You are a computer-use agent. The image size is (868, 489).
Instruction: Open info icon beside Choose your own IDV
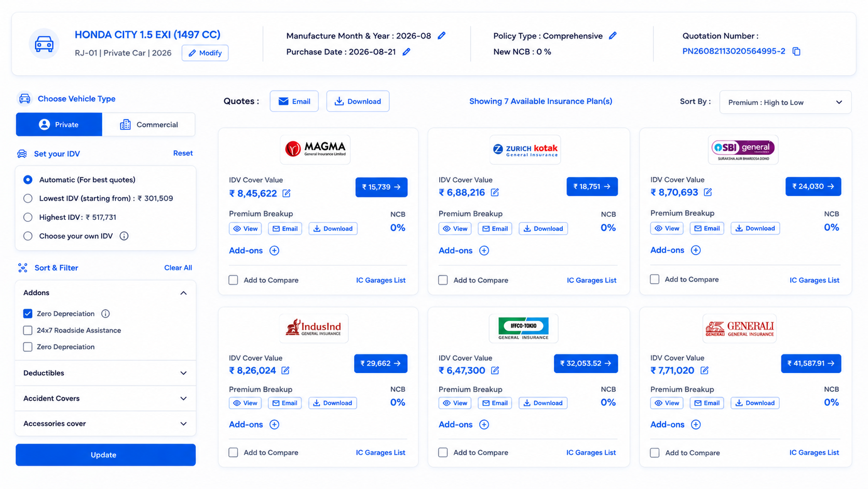pyautogui.click(x=124, y=236)
